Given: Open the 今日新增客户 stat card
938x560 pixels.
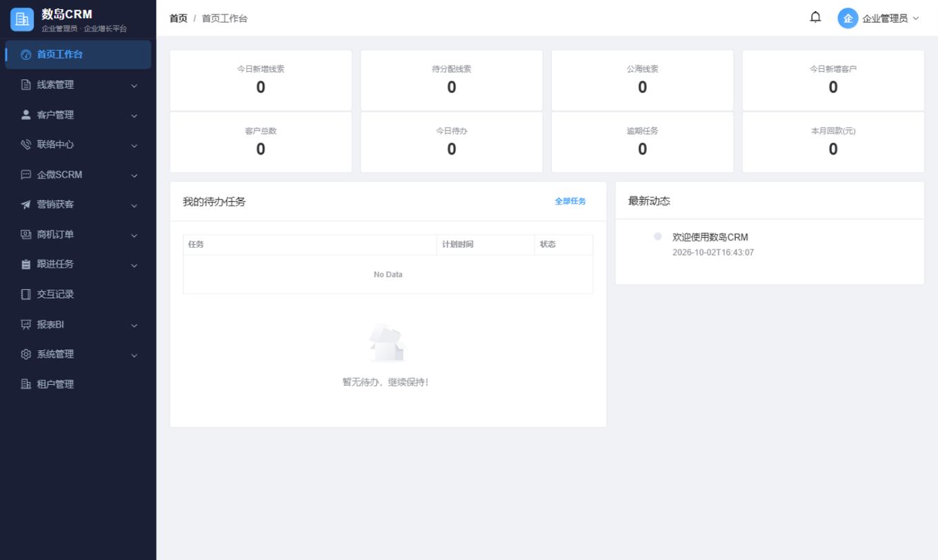Looking at the screenshot, I should pos(833,80).
